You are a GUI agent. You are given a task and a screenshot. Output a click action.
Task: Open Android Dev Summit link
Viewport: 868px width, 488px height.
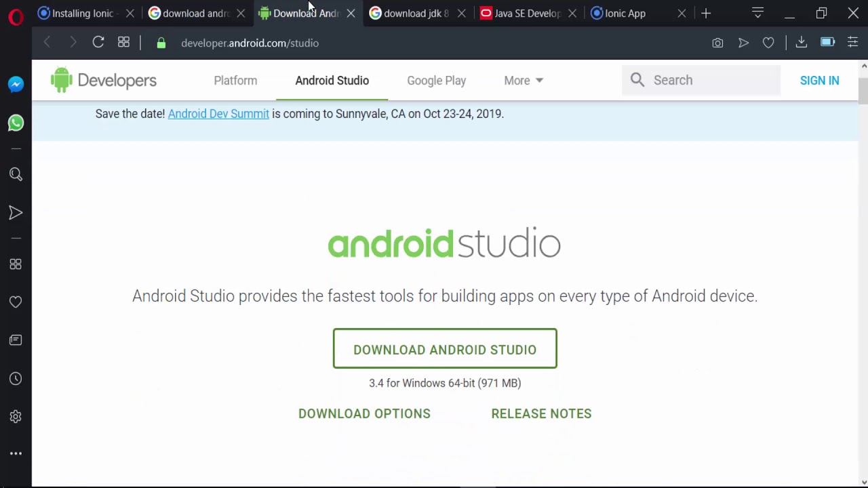point(218,113)
